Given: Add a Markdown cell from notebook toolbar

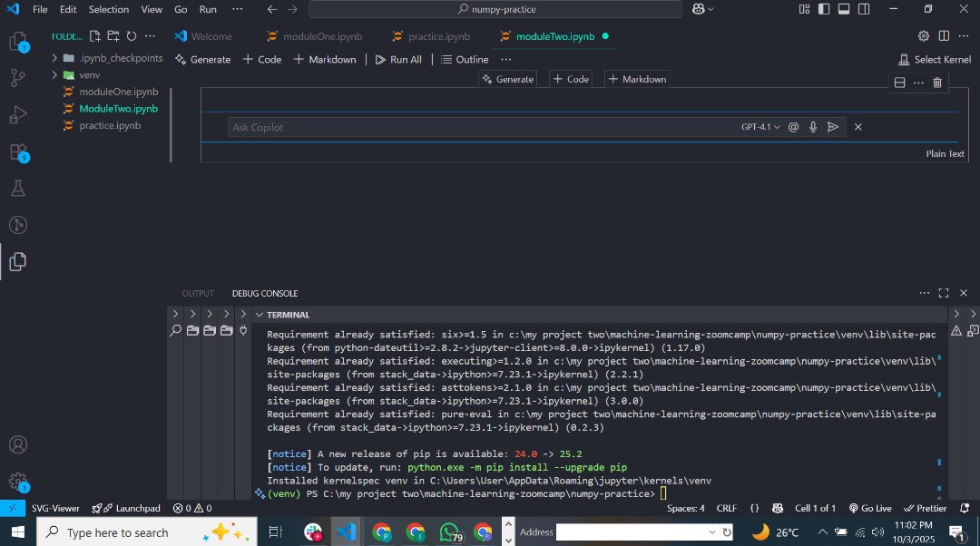Looking at the screenshot, I should pyautogui.click(x=325, y=59).
